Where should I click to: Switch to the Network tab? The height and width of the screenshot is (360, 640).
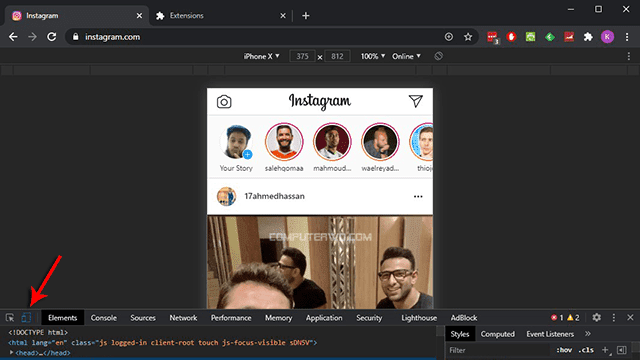coord(183,318)
